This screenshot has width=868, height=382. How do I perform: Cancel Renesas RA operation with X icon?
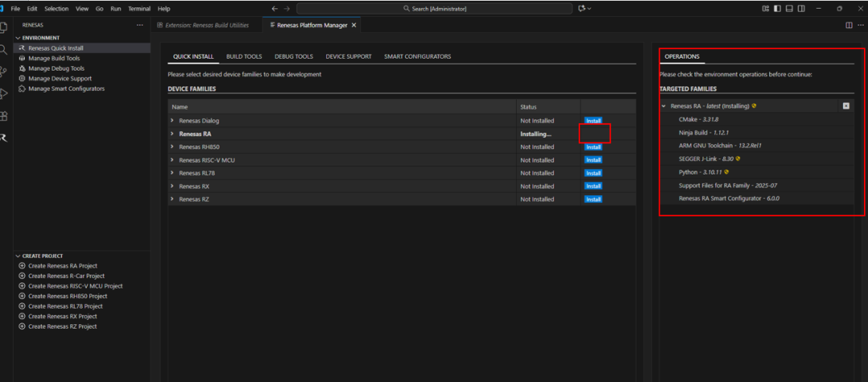(x=845, y=106)
